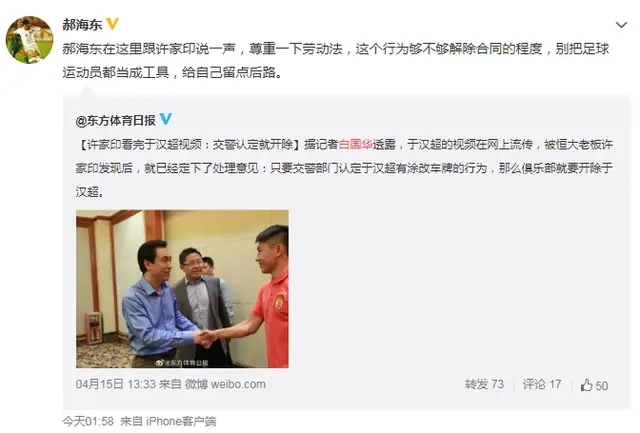Click the 微博 weibo.com source link

click(x=225, y=384)
